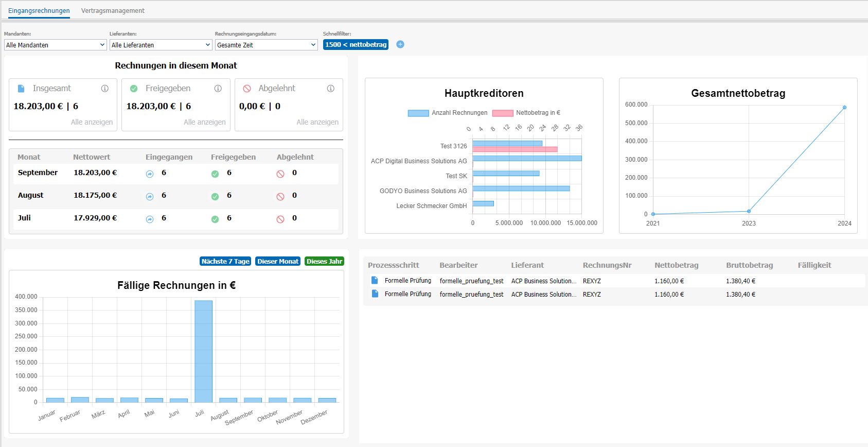
Task: Click the Eingegangen arrow icon in August row
Action: tap(150, 197)
